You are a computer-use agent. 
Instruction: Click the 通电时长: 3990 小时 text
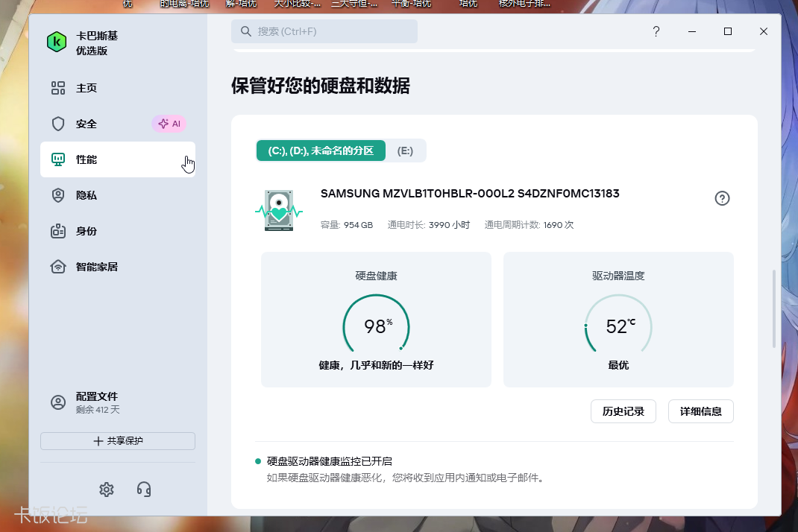429,225
